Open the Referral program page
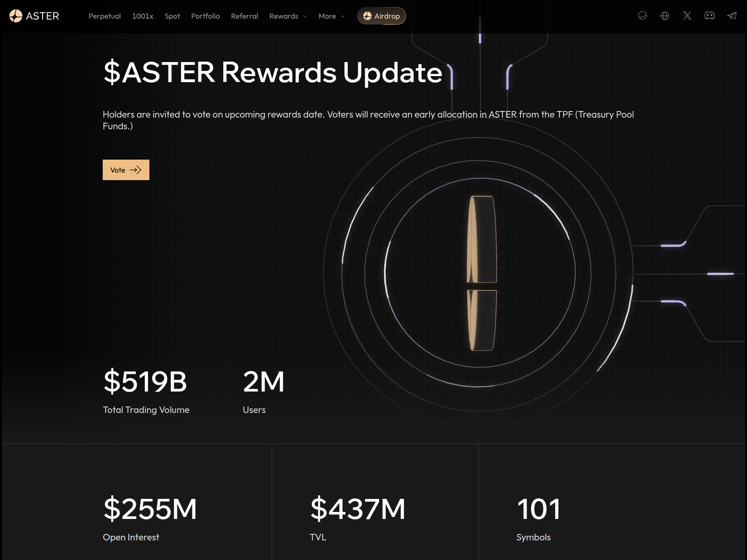 point(245,16)
